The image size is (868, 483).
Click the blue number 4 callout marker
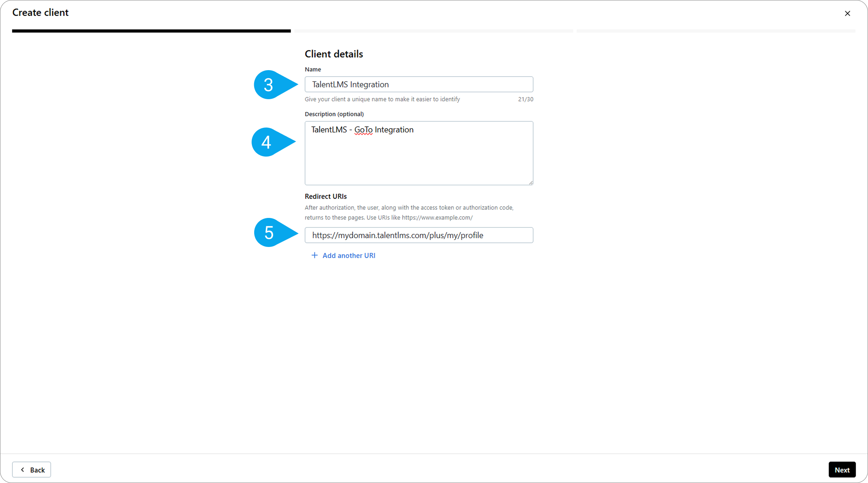pyautogui.click(x=266, y=142)
